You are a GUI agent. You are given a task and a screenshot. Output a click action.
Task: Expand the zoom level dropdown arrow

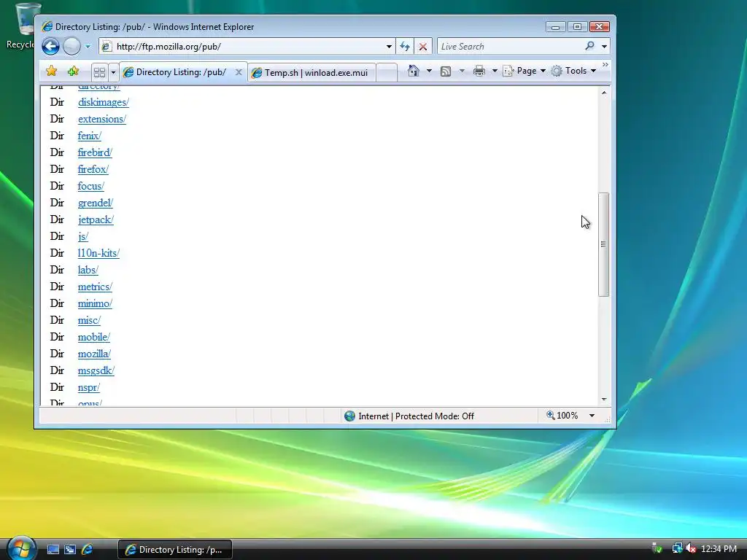pyautogui.click(x=592, y=416)
